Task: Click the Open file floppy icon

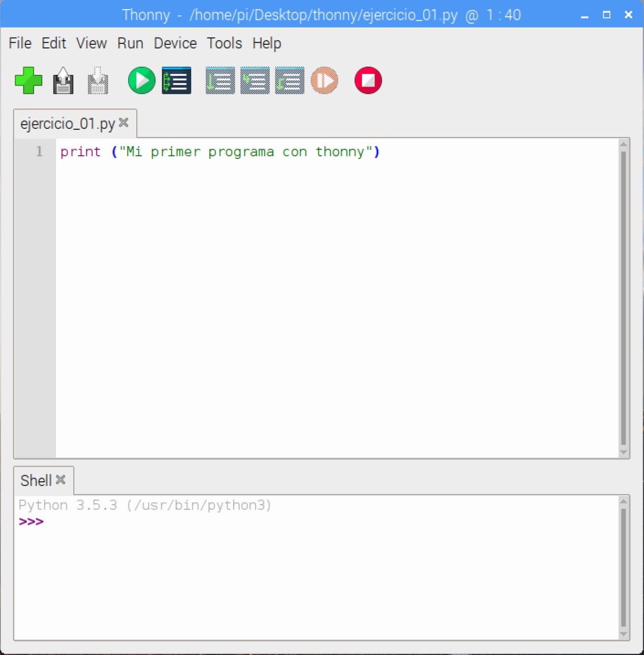Action: coord(63,80)
